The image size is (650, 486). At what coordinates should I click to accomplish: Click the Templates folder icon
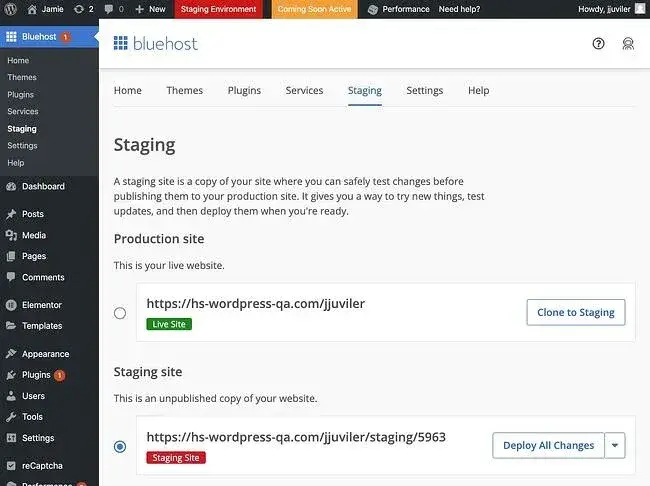11,326
